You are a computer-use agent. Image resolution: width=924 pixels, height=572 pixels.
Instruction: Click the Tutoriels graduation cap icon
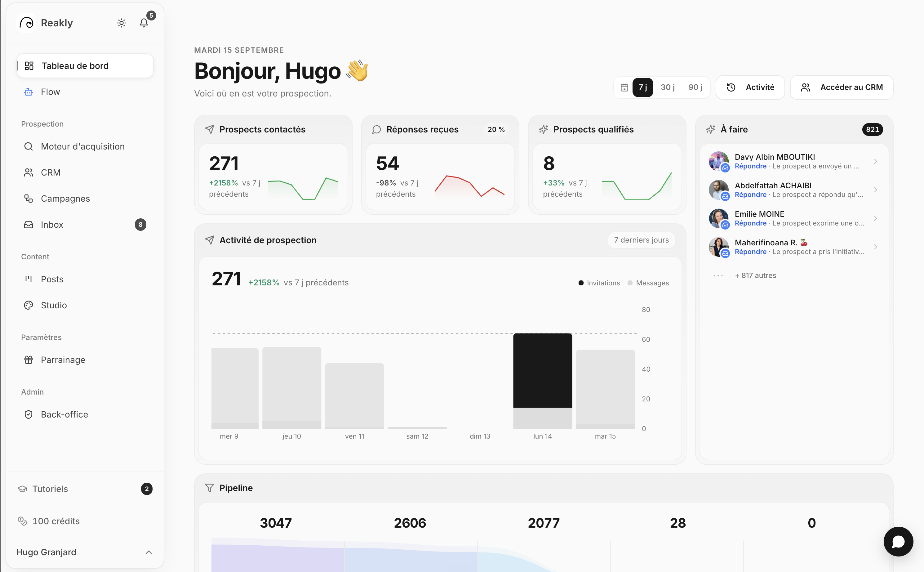pos(22,489)
